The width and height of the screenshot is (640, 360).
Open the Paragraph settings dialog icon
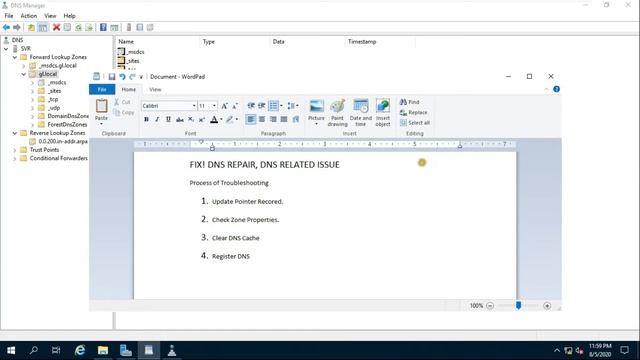[296, 119]
